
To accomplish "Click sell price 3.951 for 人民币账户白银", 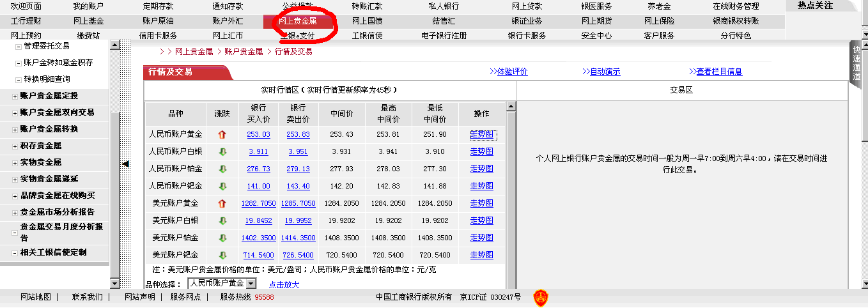I will tap(298, 152).
